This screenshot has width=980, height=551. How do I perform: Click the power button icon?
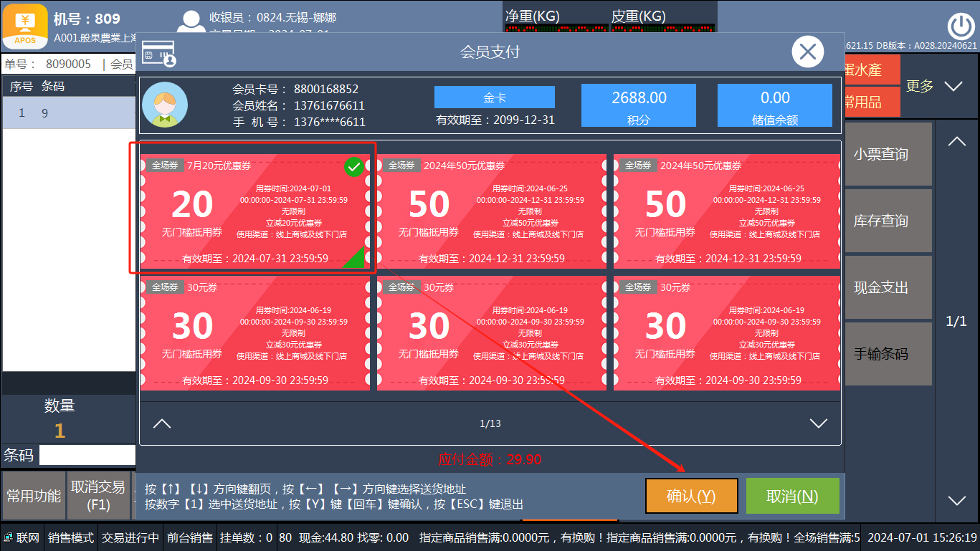point(961,27)
